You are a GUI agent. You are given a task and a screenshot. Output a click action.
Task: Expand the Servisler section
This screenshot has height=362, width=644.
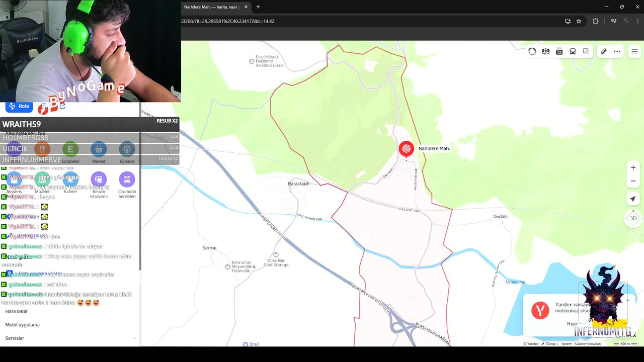point(70,338)
